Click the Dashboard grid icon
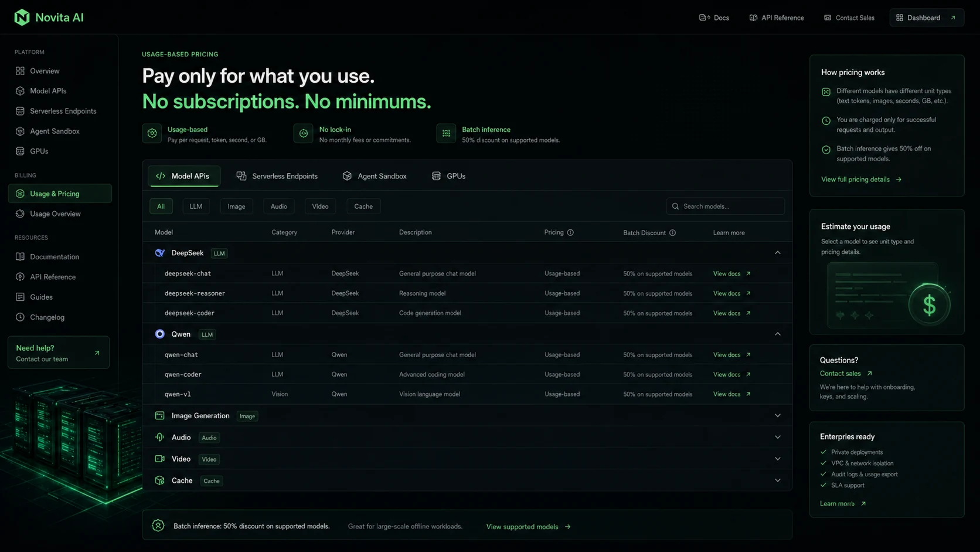Image resolution: width=980 pixels, height=552 pixels. pyautogui.click(x=900, y=18)
